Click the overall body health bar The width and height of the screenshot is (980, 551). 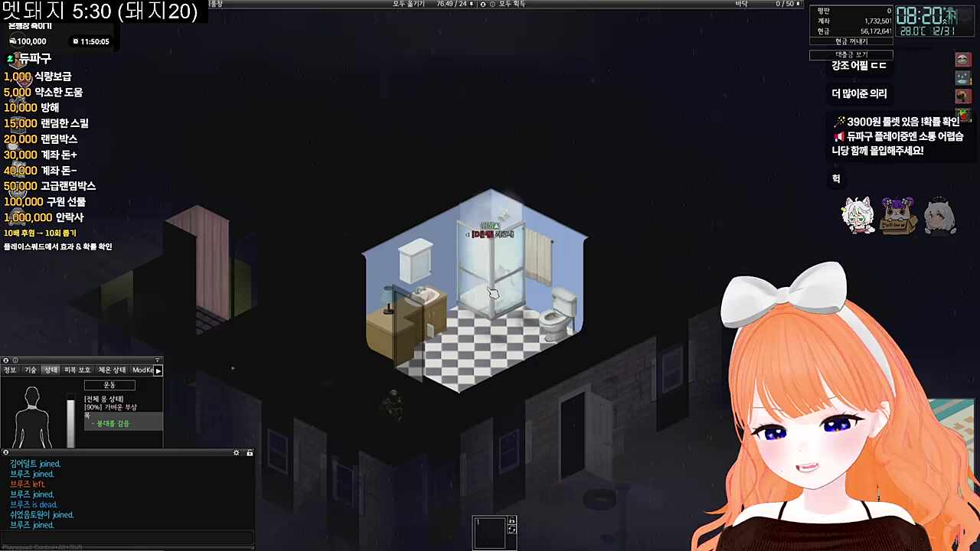[71, 419]
